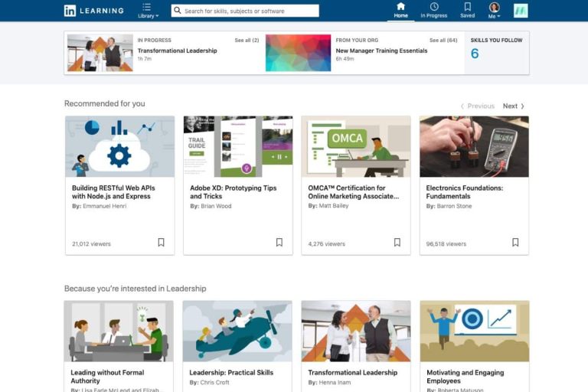This screenshot has width=588, height=392.
Task: Click the LinkedIn Learning logo
Action: coord(93,11)
